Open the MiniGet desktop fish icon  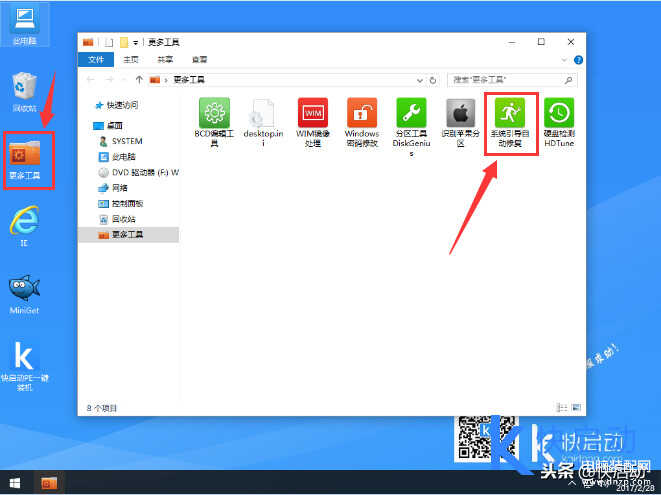(x=24, y=294)
